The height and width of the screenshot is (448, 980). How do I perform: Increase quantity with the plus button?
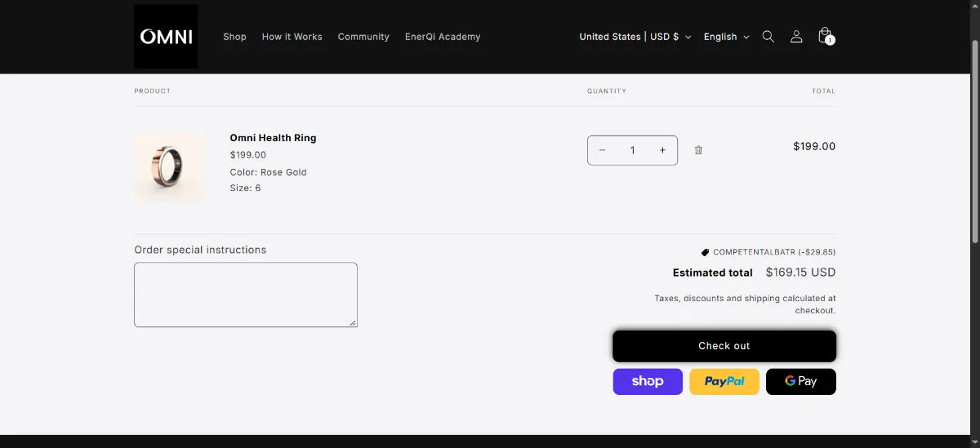pyautogui.click(x=662, y=150)
